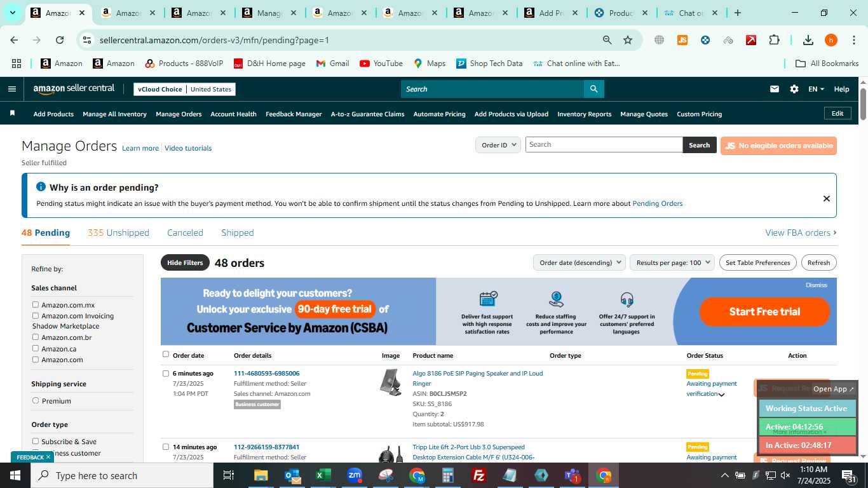This screenshot has height=488, width=868.
Task: Open Manage All Inventory in the menu bar
Action: [114, 114]
